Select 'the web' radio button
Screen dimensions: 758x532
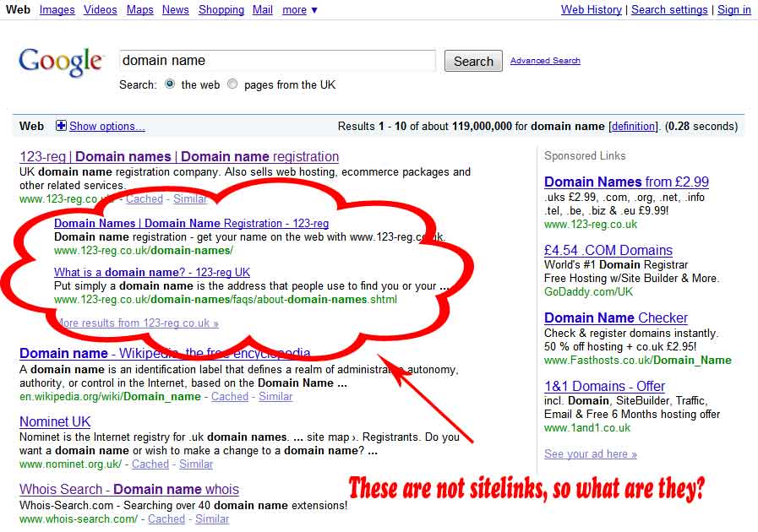pyautogui.click(x=170, y=84)
